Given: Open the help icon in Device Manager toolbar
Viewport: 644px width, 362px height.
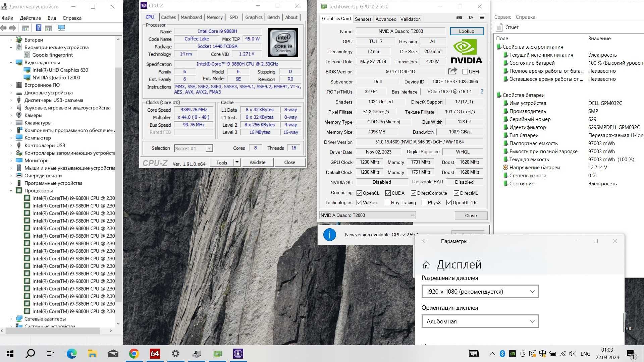Looking at the screenshot, I should pos(39,28).
